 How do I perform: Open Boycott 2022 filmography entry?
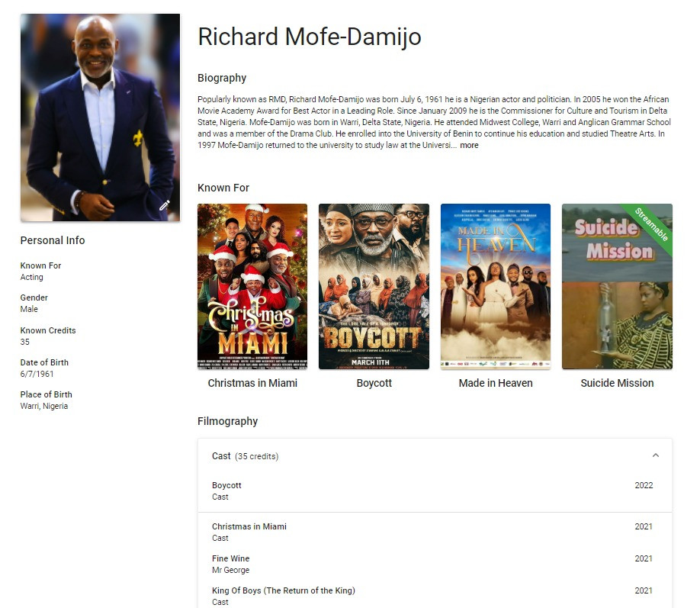(x=435, y=491)
